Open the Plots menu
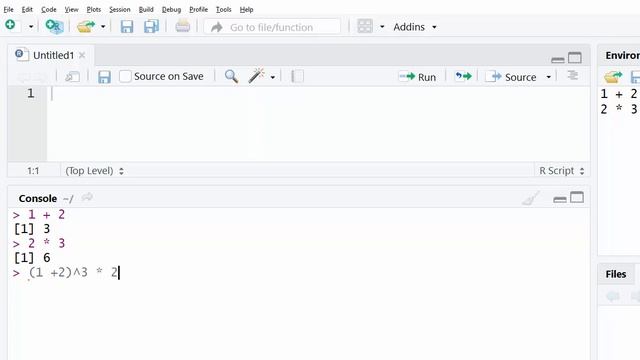Screen dimensions: 640x360 tap(93, 9)
